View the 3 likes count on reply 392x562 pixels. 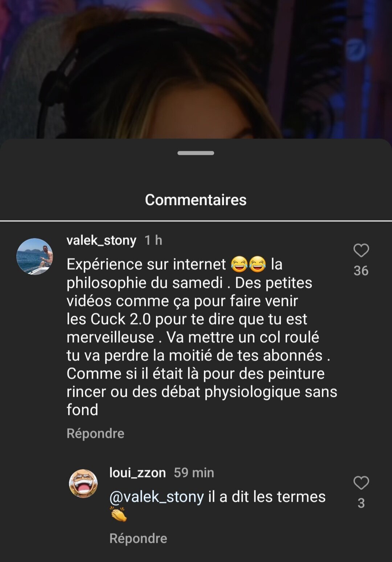pyautogui.click(x=361, y=503)
